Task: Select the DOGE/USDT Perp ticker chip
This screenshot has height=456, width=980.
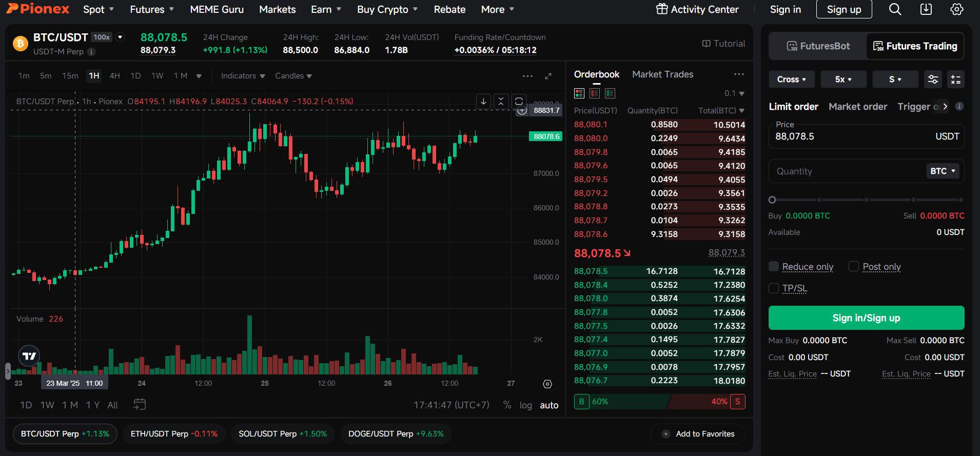Action: pyautogui.click(x=396, y=434)
